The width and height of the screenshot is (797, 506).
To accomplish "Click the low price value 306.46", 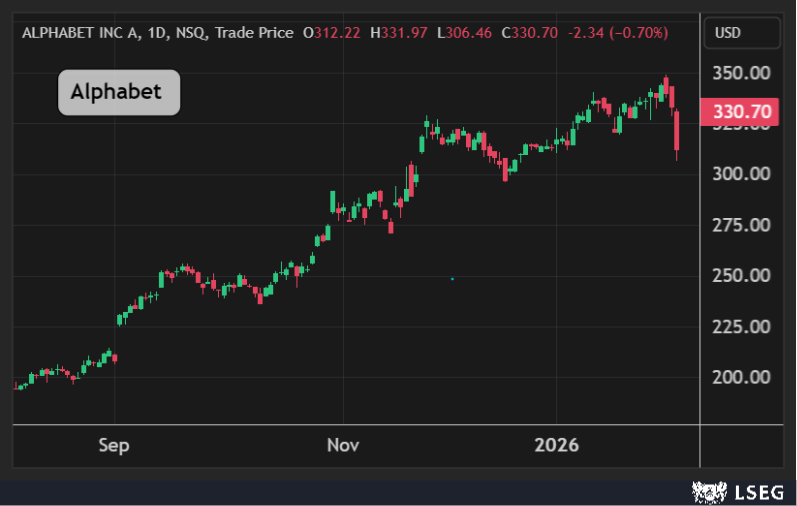I will 471,33.
